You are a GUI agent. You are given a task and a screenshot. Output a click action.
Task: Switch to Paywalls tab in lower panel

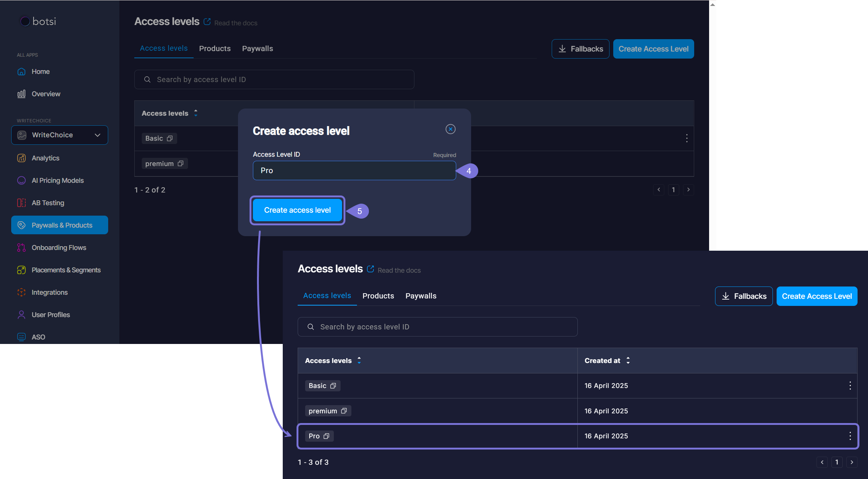point(420,296)
